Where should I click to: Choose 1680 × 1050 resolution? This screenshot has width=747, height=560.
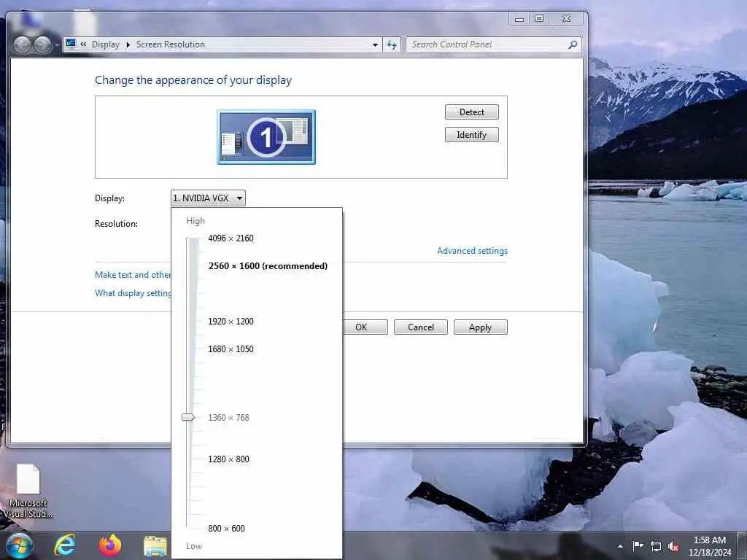[x=231, y=349]
